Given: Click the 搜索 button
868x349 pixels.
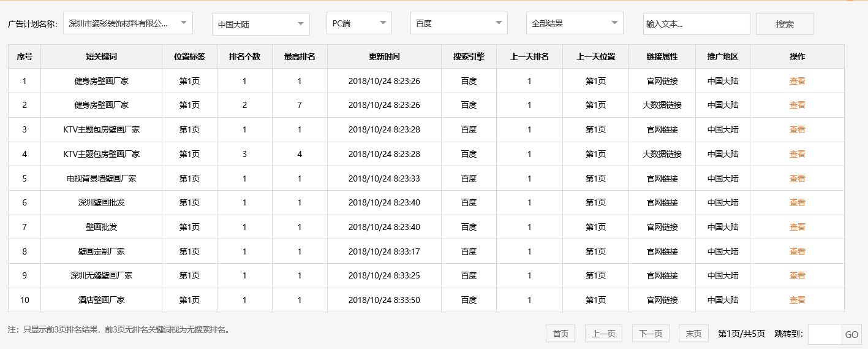Looking at the screenshot, I should pos(785,24).
